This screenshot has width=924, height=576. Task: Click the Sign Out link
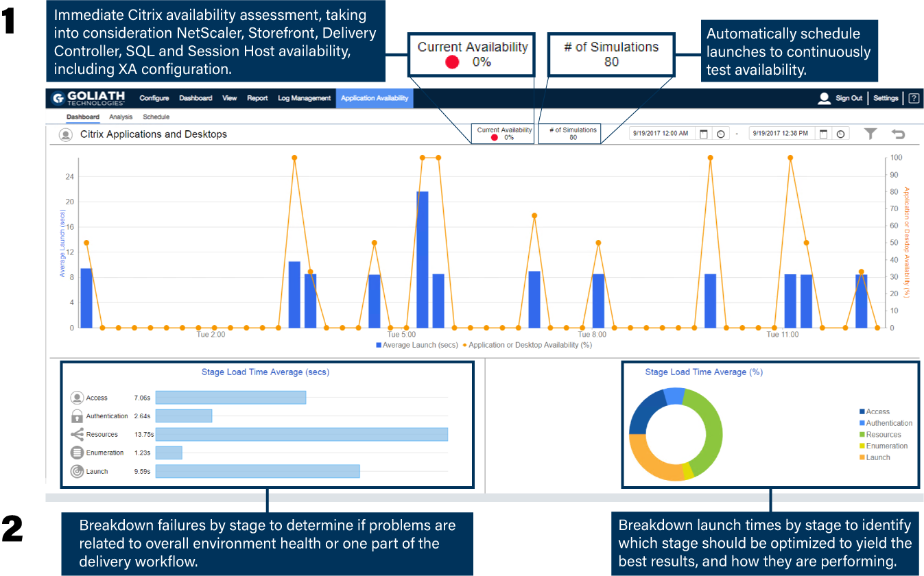(x=849, y=98)
